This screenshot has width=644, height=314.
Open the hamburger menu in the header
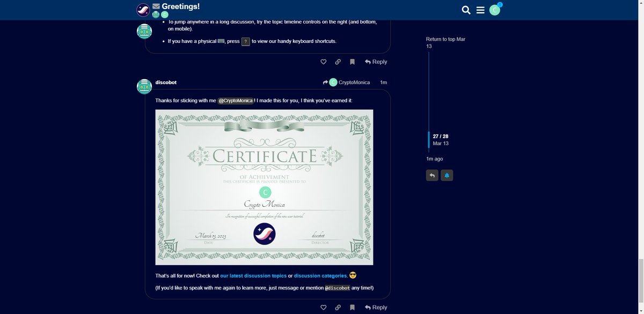(x=480, y=10)
